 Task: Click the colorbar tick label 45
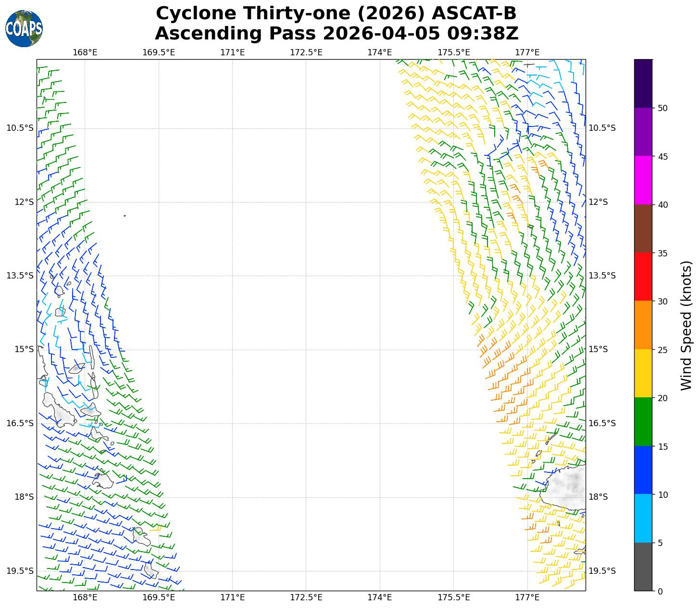[x=662, y=157]
